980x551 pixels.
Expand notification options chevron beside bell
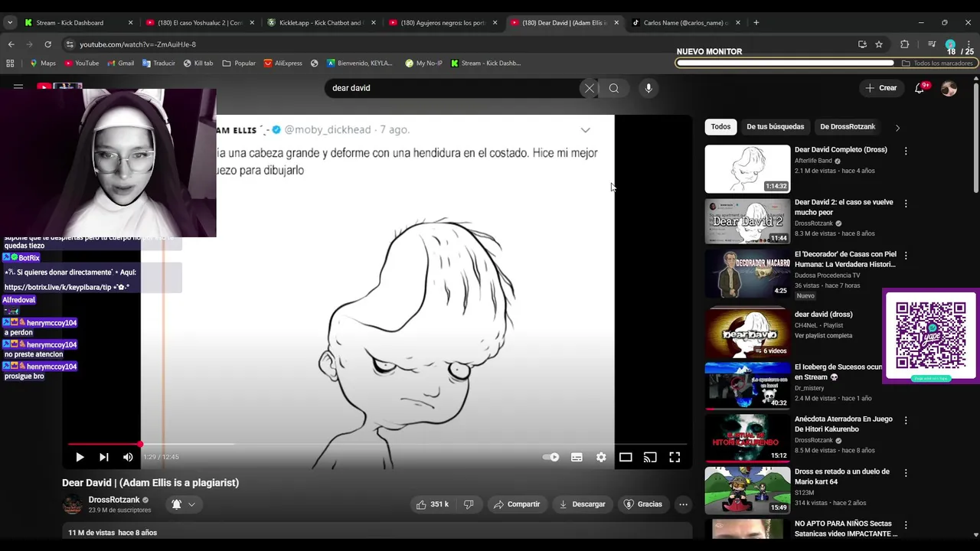click(x=191, y=504)
